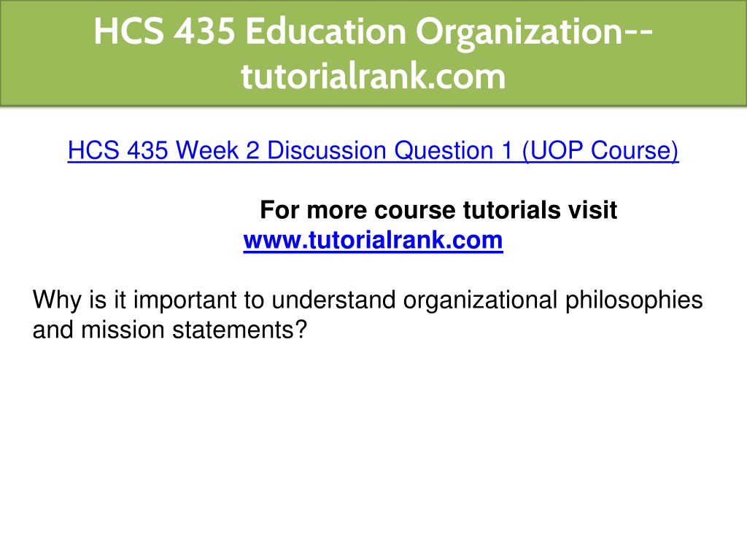
Task: Click the word 'understand' in the question
Action: [333, 300]
